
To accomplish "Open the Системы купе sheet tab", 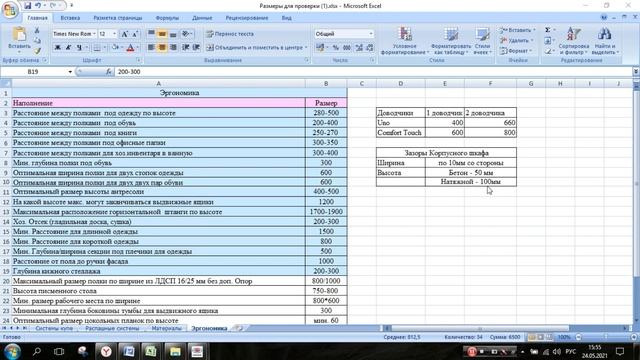I will [54, 328].
